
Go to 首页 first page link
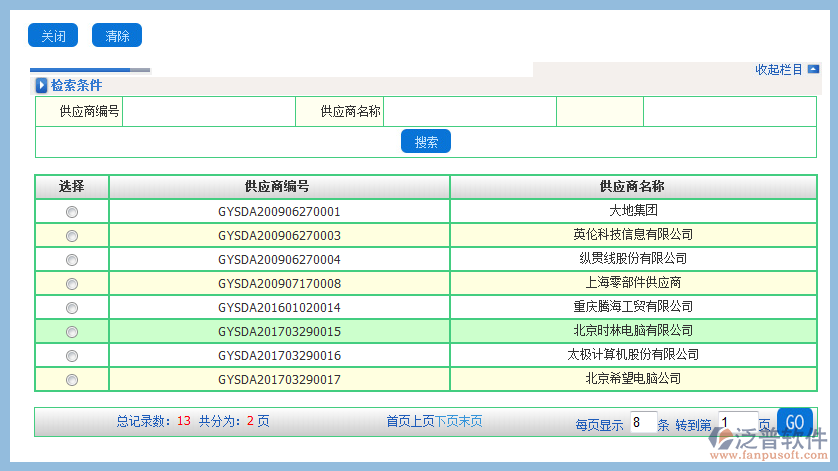click(x=398, y=422)
